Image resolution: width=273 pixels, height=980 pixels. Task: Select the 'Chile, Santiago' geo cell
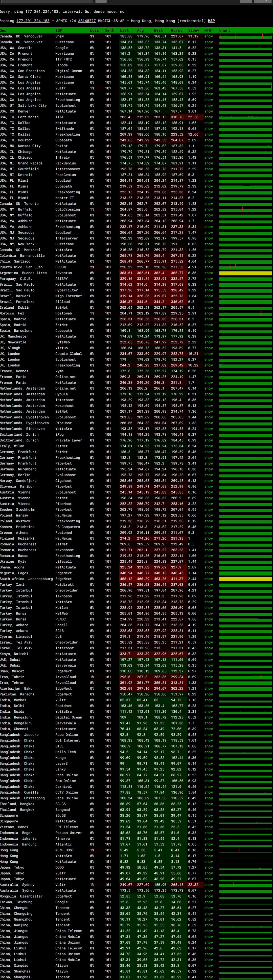16,261
